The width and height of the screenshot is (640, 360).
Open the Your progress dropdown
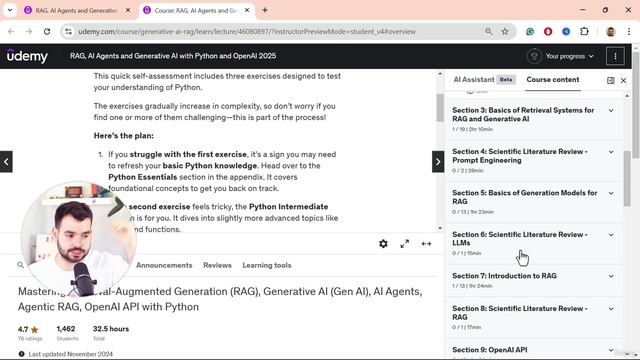tap(569, 56)
